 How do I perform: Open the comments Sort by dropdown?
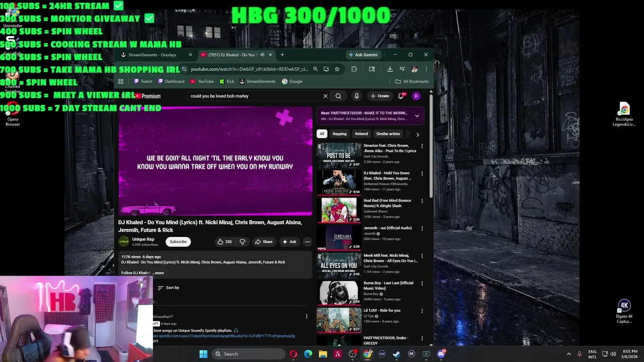(168, 288)
